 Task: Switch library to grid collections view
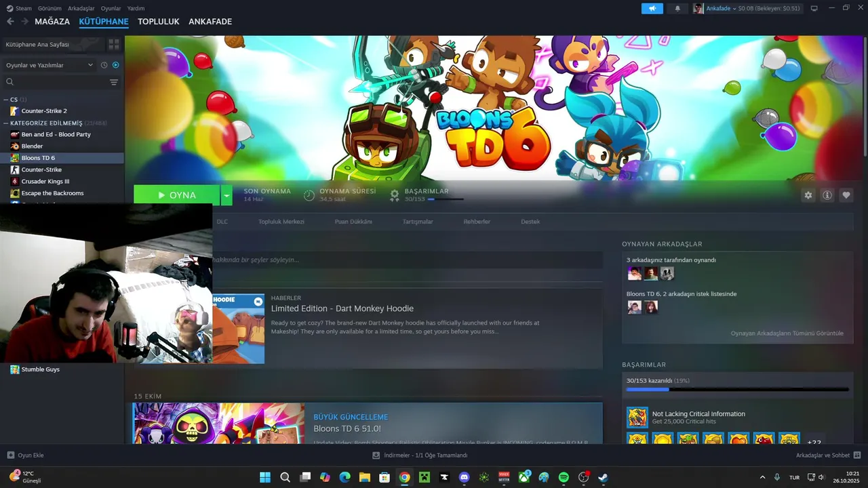point(114,44)
